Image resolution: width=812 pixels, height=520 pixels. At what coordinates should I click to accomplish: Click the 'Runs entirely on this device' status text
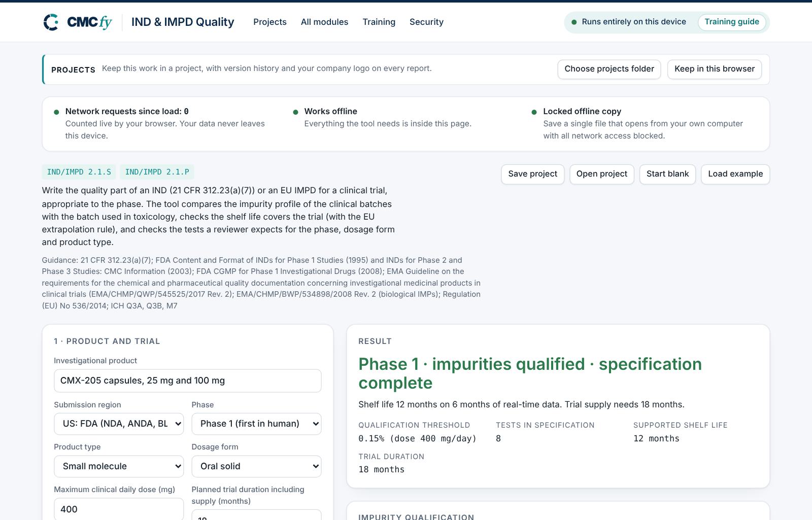coord(634,22)
